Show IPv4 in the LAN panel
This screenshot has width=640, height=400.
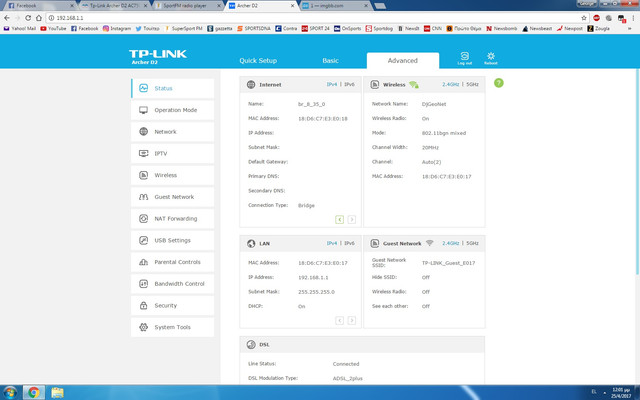(x=332, y=243)
